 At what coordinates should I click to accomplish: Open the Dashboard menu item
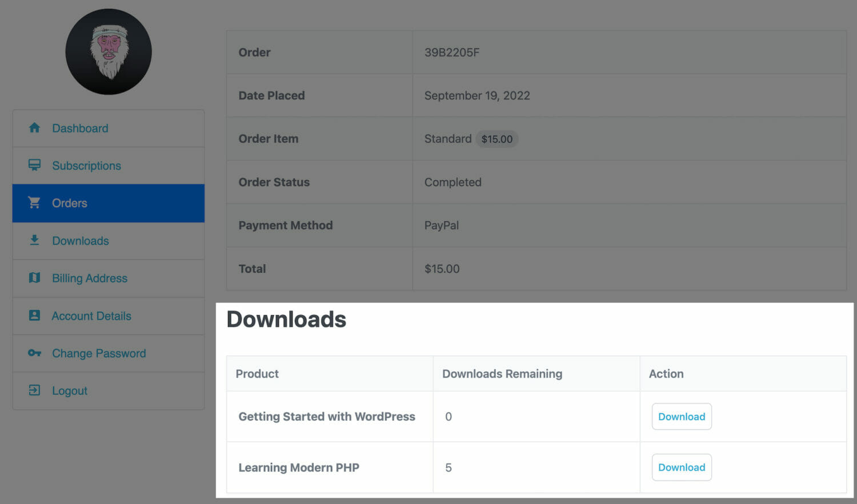coord(109,128)
